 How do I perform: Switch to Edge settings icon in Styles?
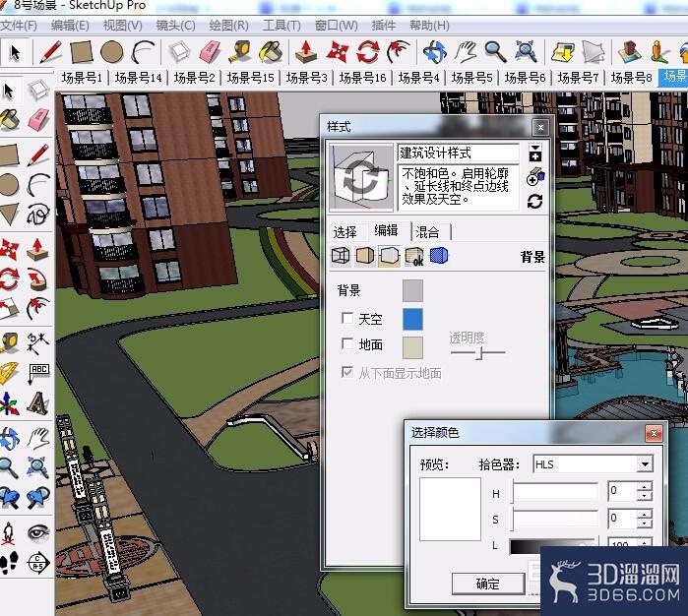(x=341, y=256)
